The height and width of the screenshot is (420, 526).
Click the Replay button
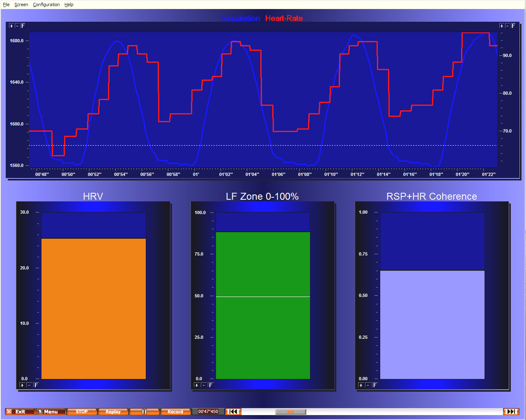[113, 411]
